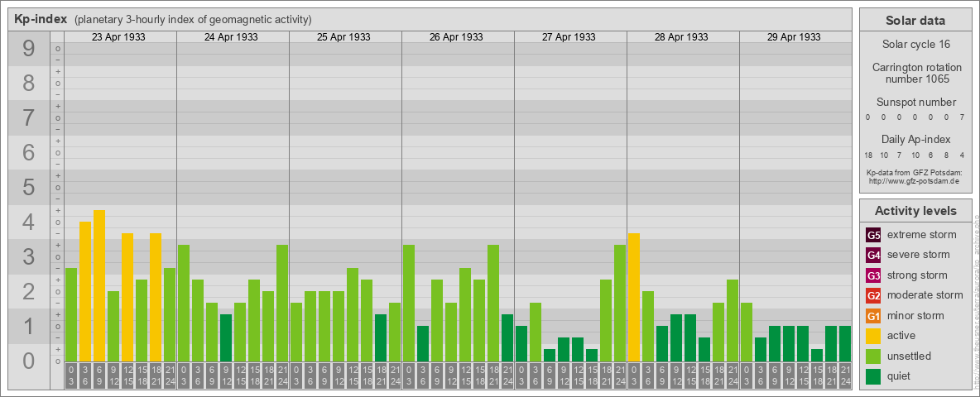
Task: Click the unsettled legend label
Action: coord(910,356)
